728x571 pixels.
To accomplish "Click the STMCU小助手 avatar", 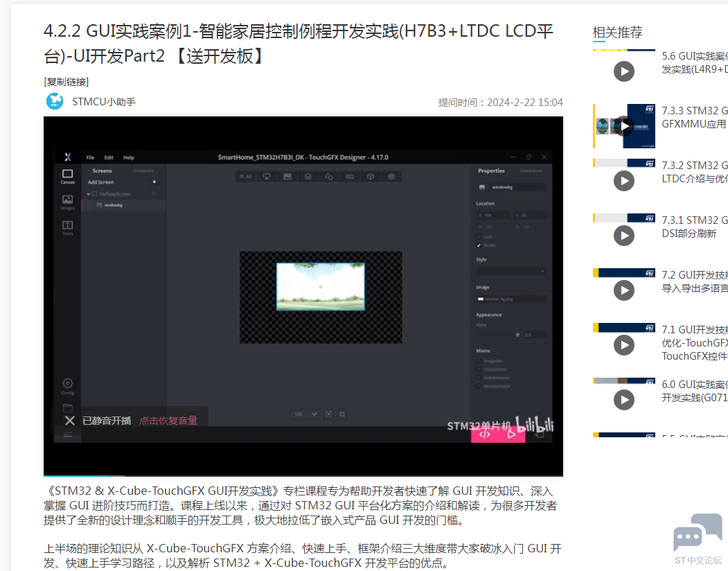I will (x=55, y=101).
